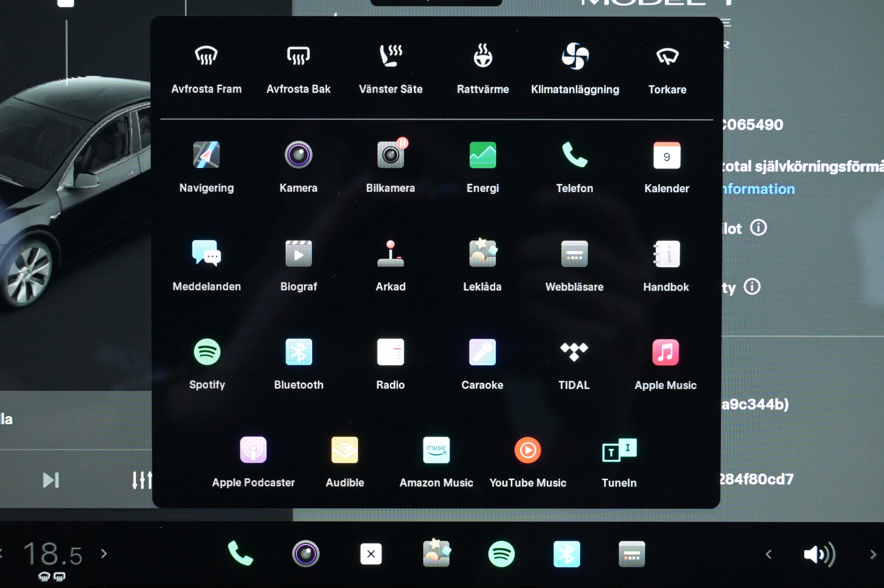Image resolution: width=884 pixels, height=588 pixels.
Task: Open the Energi app
Action: (483, 167)
